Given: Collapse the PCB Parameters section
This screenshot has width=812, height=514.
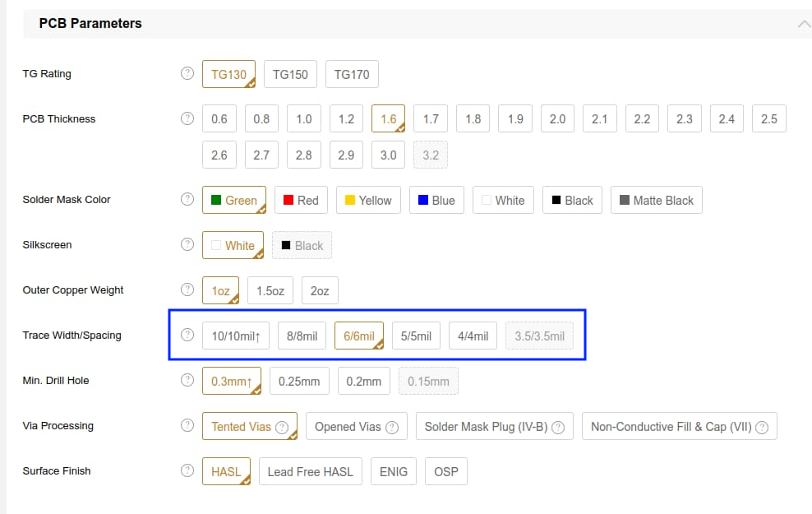Looking at the screenshot, I should click(804, 24).
